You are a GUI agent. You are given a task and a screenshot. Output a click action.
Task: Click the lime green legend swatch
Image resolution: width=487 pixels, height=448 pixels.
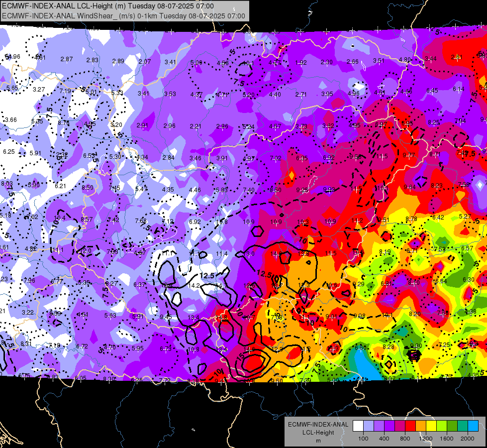coord(442,426)
